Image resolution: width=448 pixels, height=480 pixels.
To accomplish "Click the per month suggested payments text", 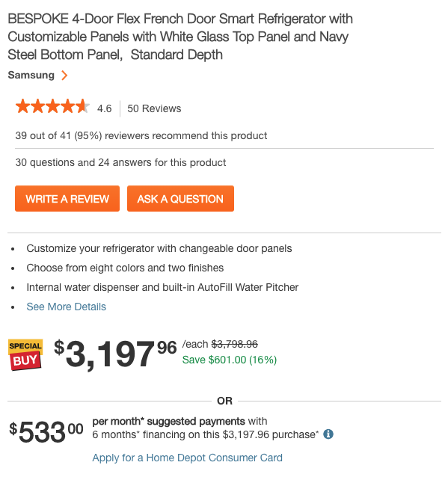I will coord(169,421).
